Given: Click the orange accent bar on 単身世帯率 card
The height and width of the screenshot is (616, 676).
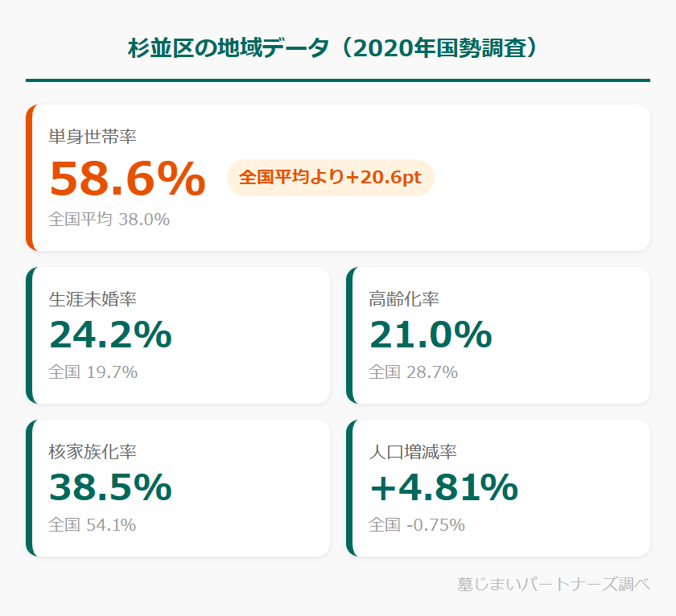Looking at the screenshot, I should pyautogui.click(x=29, y=178).
